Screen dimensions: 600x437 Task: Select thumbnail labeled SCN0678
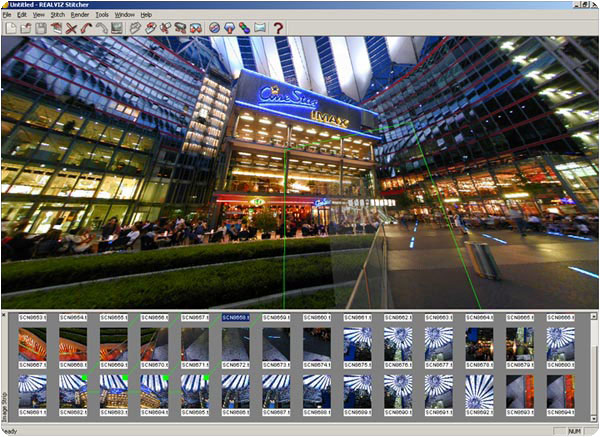[479, 344]
